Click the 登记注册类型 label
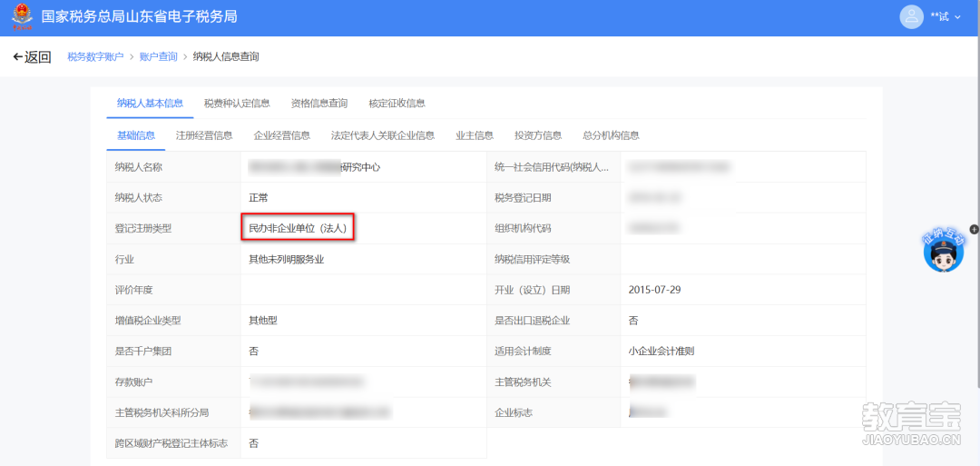This screenshot has width=980, height=466. tap(143, 228)
